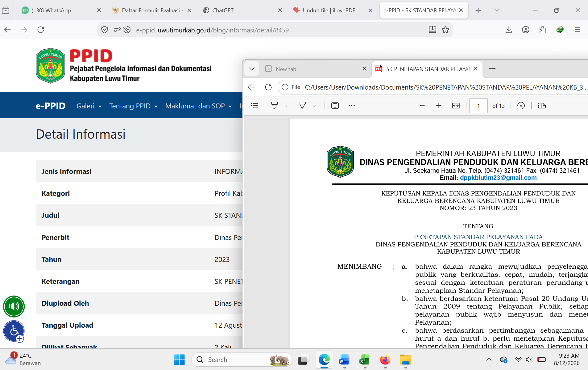Select the highlight tool in PDF toolbar
588x370 pixels.
click(x=274, y=106)
